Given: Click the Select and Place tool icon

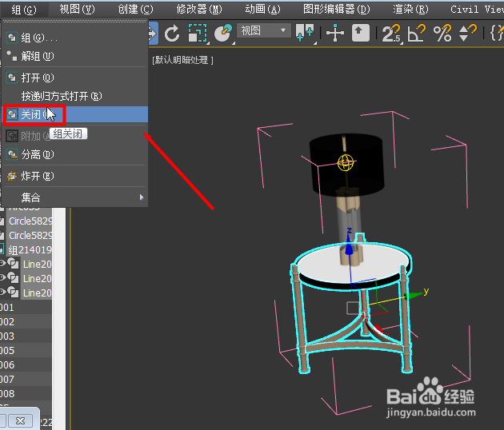Looking at the screenshot, I should click(x=223, y=33).
